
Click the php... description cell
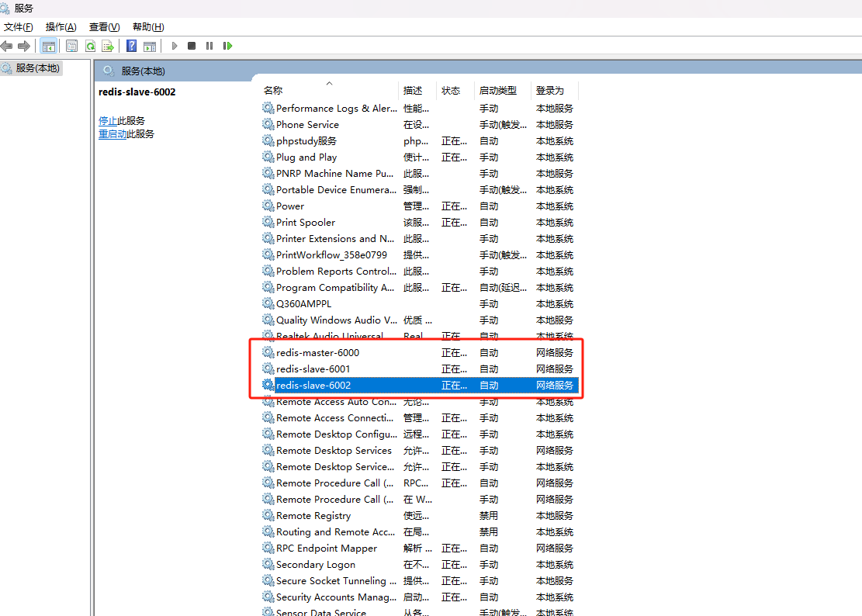tap(416, 140)
